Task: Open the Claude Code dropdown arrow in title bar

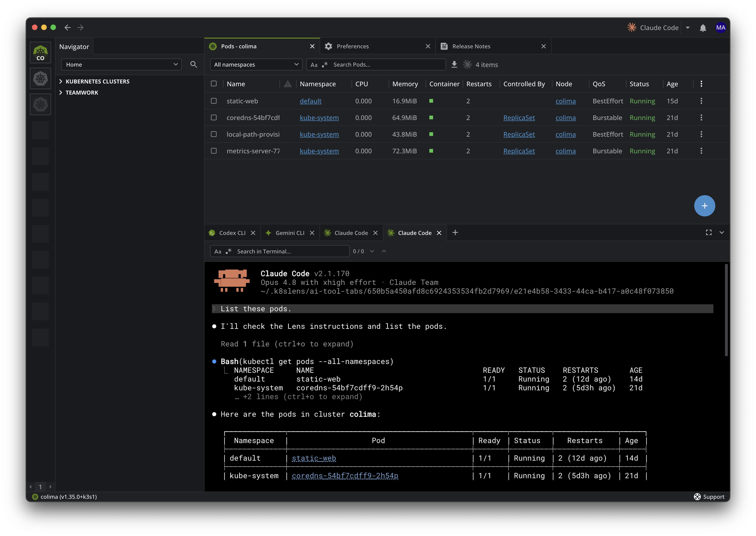Action: tap(688, 28)
